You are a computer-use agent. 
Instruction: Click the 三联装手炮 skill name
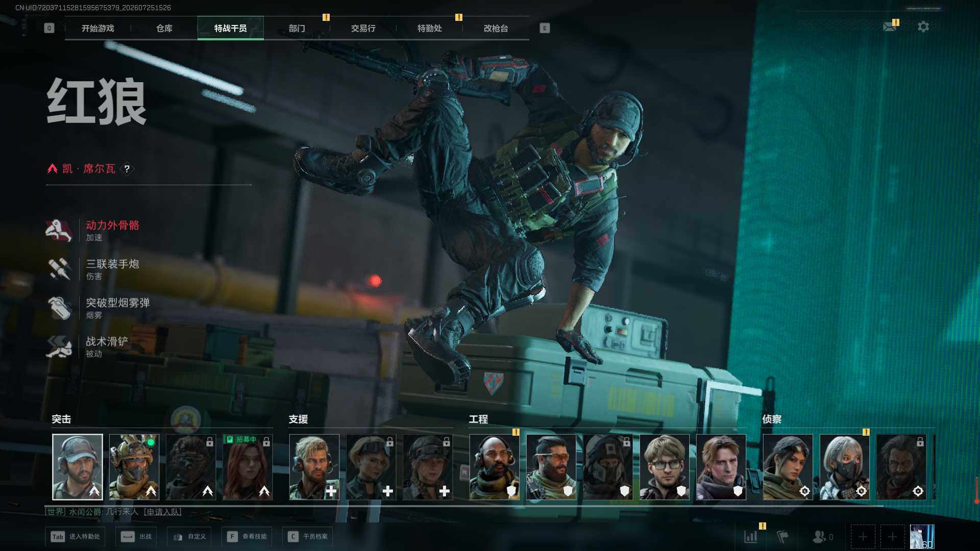(x=112, y=264)
